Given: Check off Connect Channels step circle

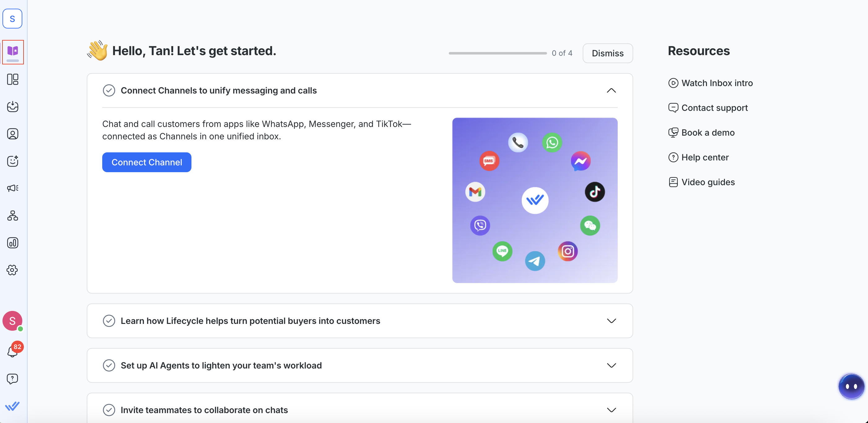Looking at the screenshot, I should tap(109, 91).
